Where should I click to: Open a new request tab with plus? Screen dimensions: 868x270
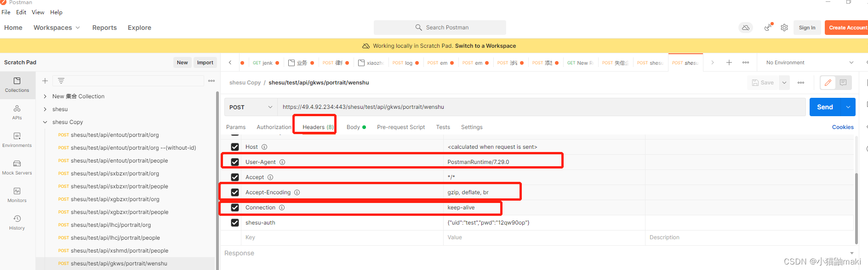[x=729, y=62]
